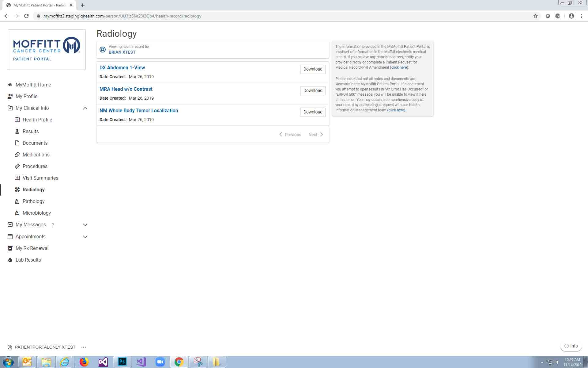Open the Microbiology page
This screenshot has height=368, width=588.
(x=36, y=213)
